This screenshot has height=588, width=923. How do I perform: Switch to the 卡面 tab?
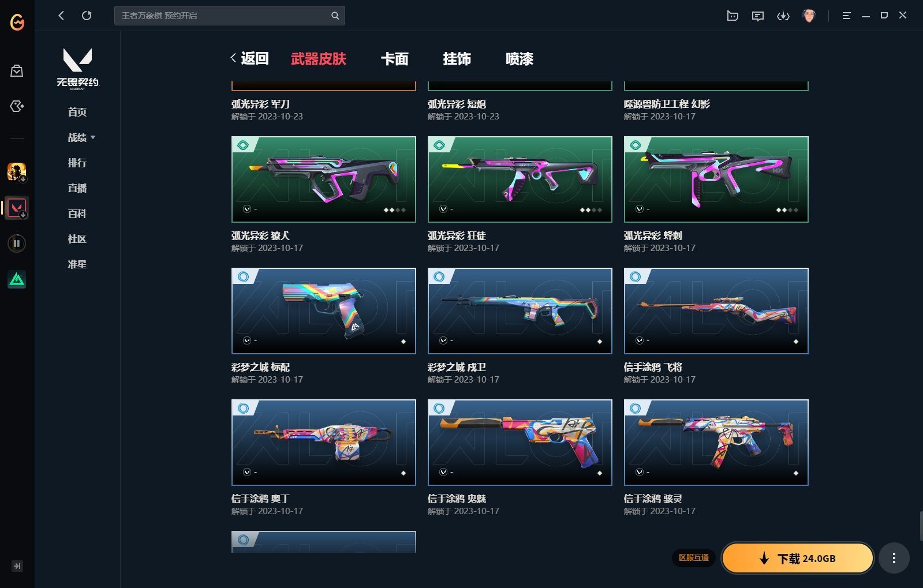[395, 59]
